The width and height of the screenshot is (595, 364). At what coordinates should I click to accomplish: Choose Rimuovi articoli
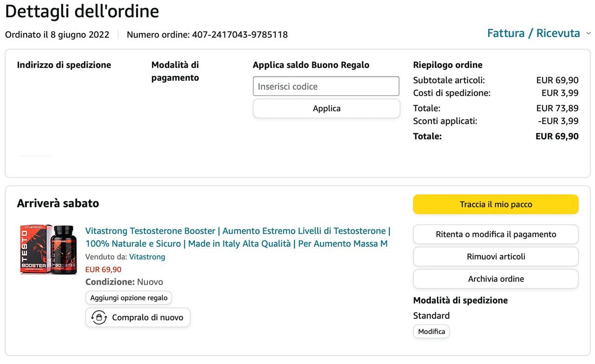click(496, 257)
